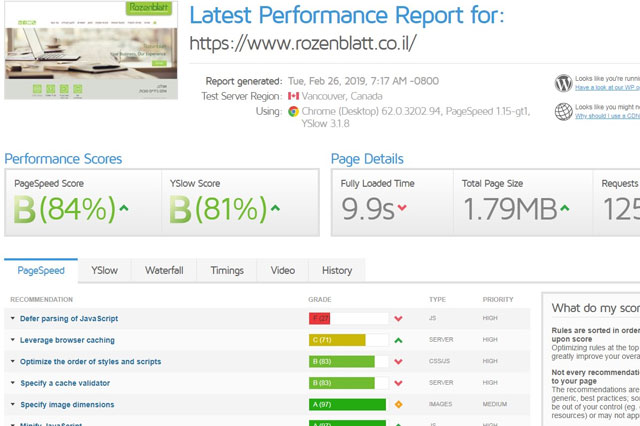Click PageSpeed Score green up arrow
The height and width of the screenshot is (426, 640).
[x=124, y=208]
